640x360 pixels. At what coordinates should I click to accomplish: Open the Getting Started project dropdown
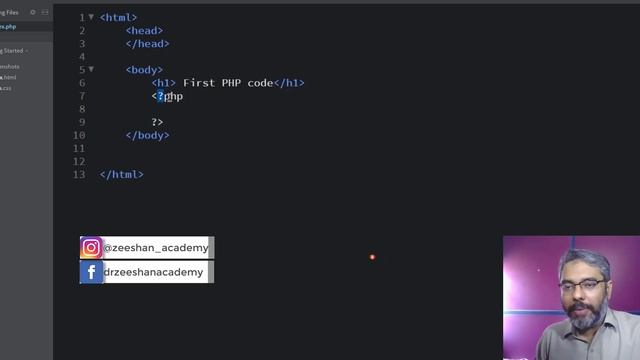(14, 51)
